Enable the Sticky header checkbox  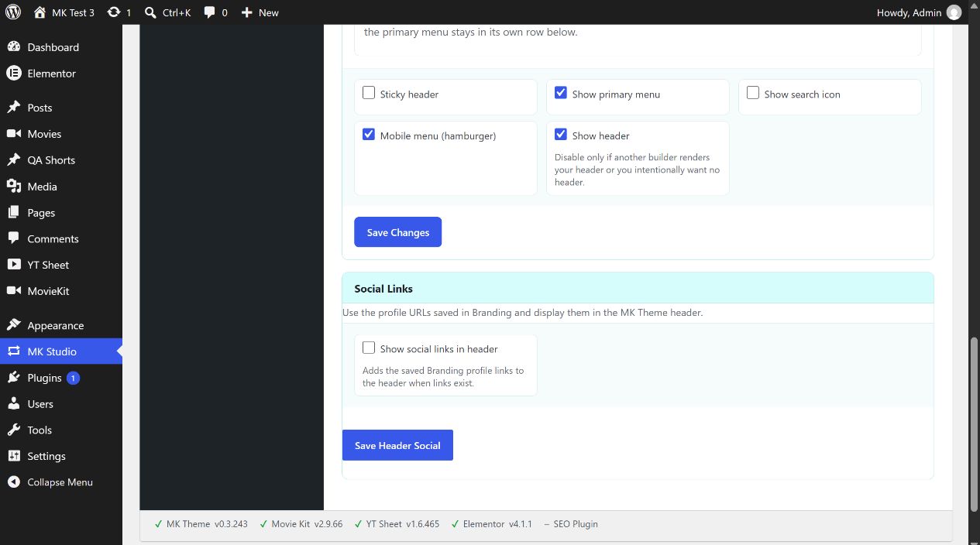369,93
